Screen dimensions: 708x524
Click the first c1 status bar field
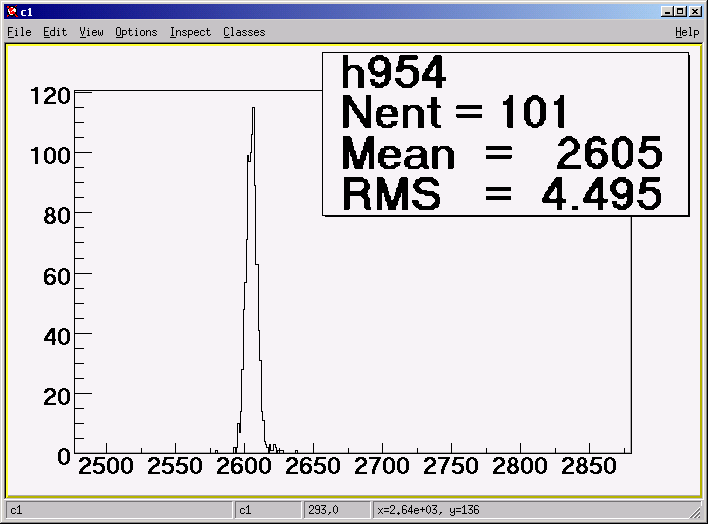119,510
